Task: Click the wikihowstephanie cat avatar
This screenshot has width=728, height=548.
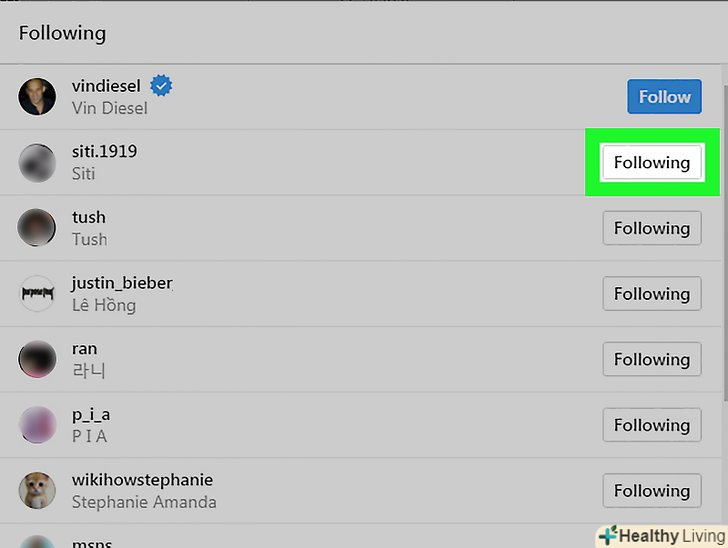Action: coord(37,491)
